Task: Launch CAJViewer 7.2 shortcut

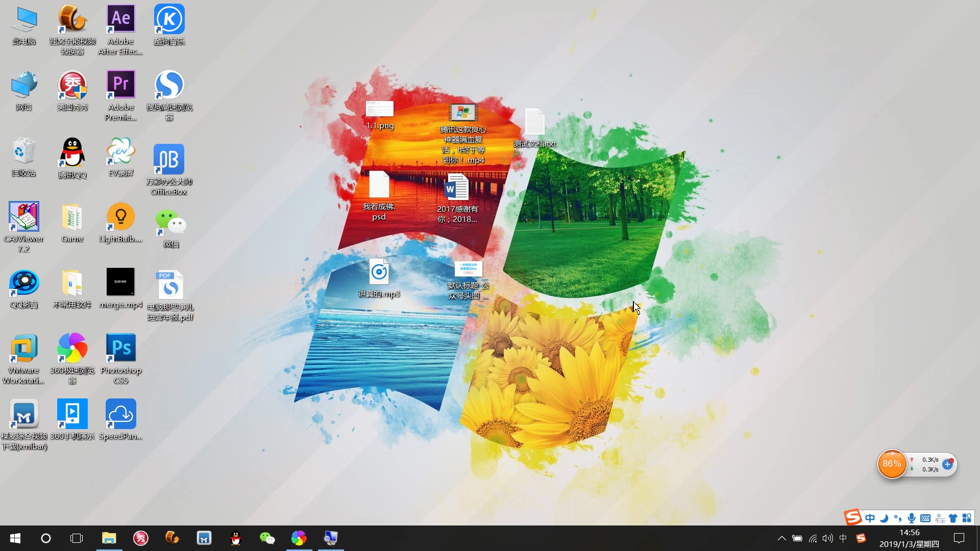Action: pos(24,227)
